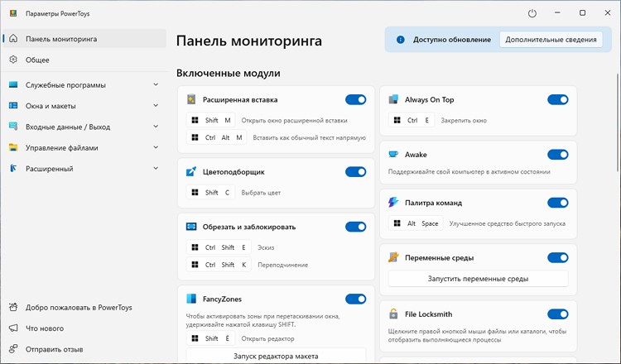The width and height of the screenshot is (621, 364).
Task: Switch off the File Locksmith toggle
Action: tap(557, 314)
